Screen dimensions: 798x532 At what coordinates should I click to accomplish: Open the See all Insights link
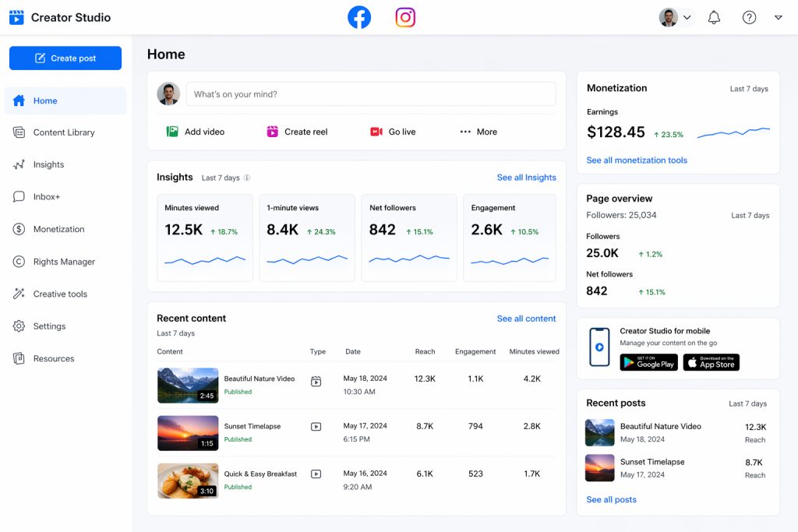[526, 178]
